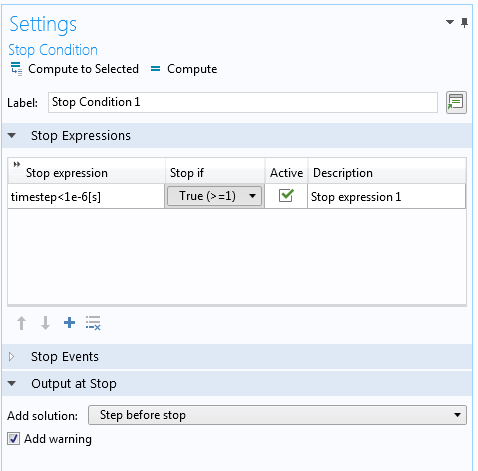This screenshot has height=471, width=478.
Task: Click the Compute equals icon
Action: coord(155,69)
